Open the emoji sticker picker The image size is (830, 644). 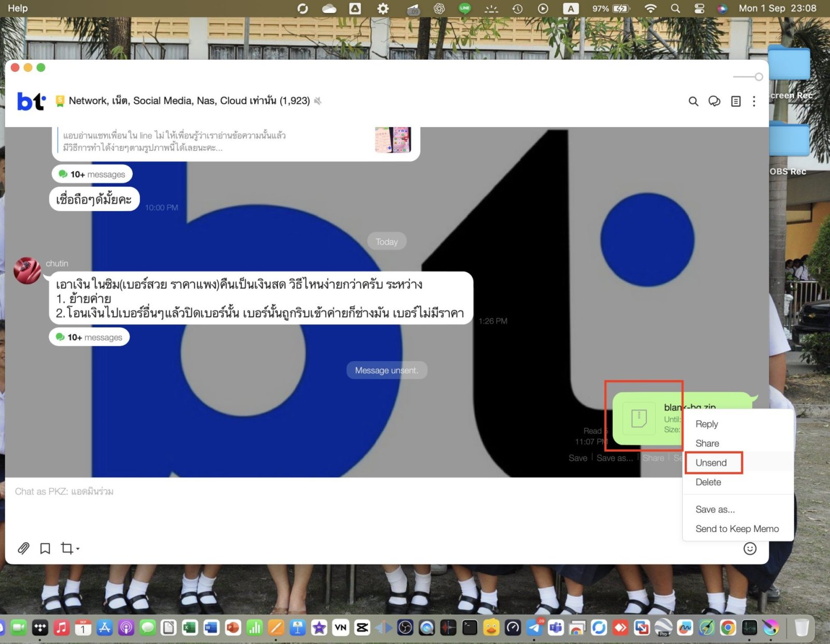pos(750,549)
